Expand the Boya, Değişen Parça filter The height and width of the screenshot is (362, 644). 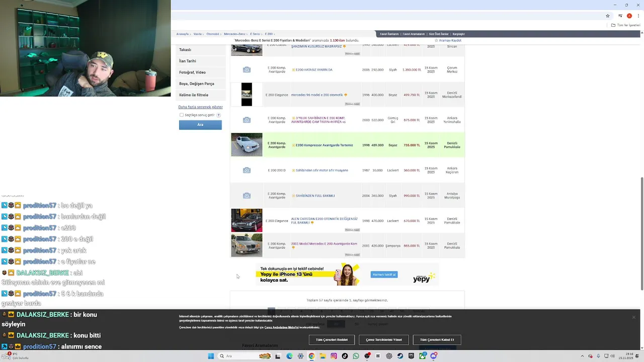200,83
